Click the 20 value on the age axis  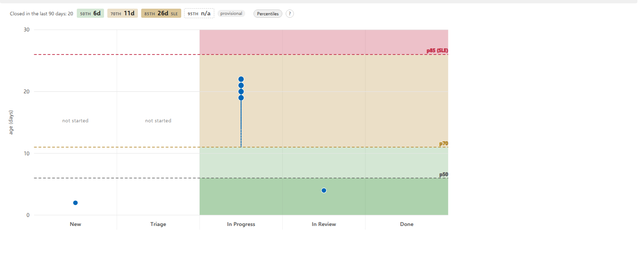coord(27,92)
